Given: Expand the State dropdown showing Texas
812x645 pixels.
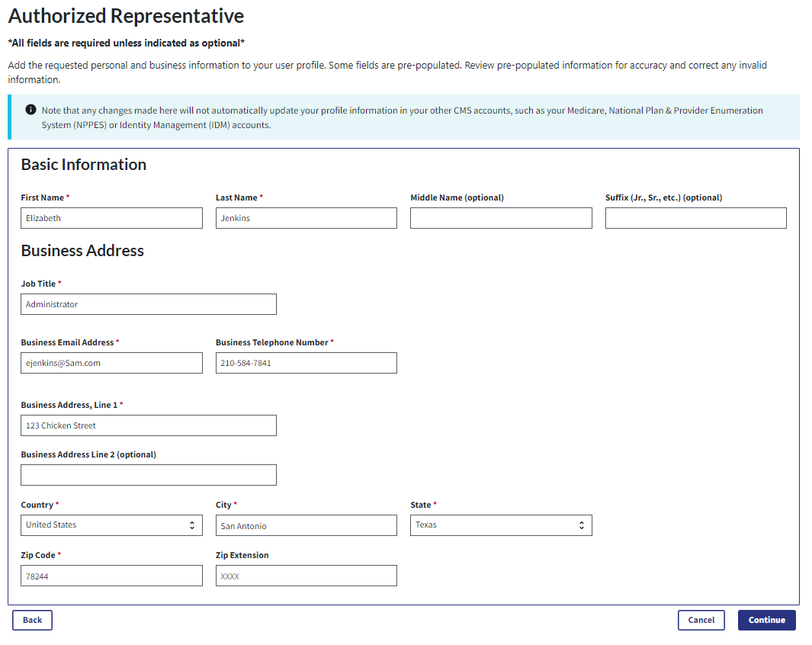Looking at the screenshot, I should pos(501,525).
